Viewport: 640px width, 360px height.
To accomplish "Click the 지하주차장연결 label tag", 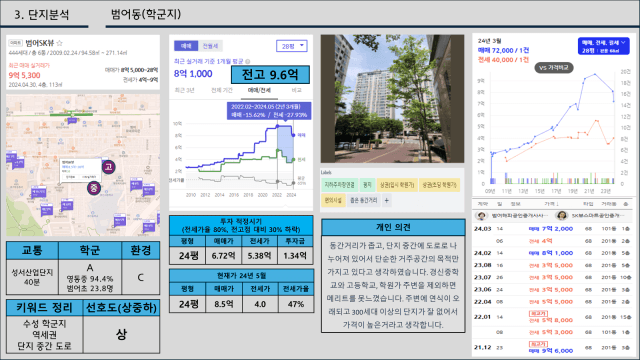I will 340,185.
